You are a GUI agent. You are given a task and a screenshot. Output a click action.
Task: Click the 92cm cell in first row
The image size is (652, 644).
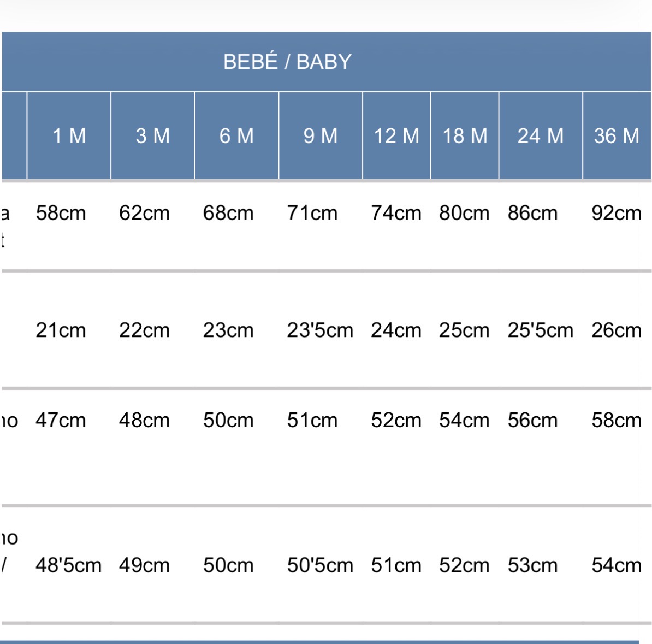coord(617,213)
